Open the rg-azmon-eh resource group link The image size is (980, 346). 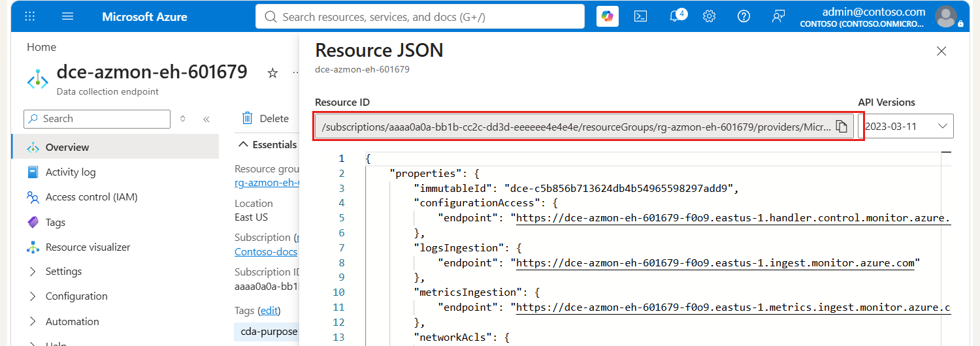[267, 183]
